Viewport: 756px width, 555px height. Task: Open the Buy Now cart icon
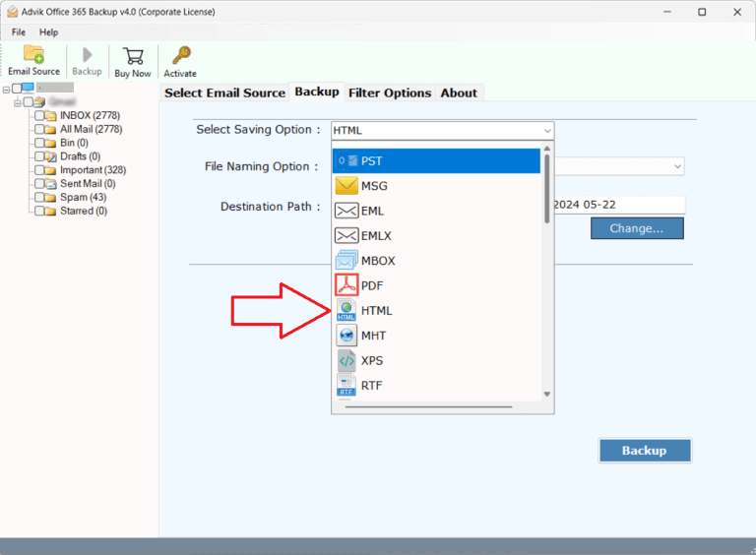(133, 56)
